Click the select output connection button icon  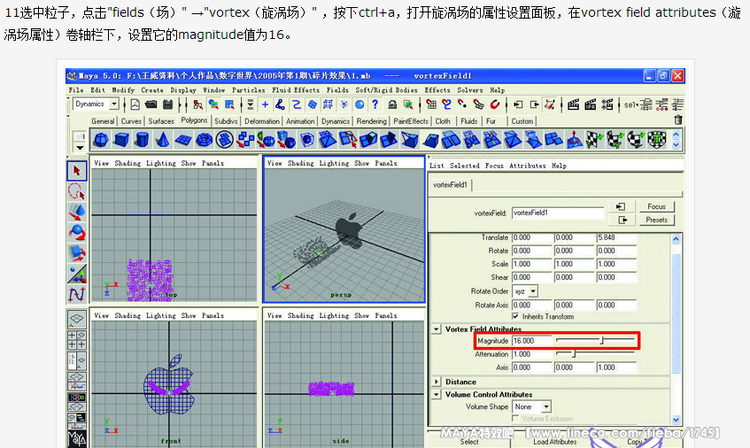tap(621, 220)
